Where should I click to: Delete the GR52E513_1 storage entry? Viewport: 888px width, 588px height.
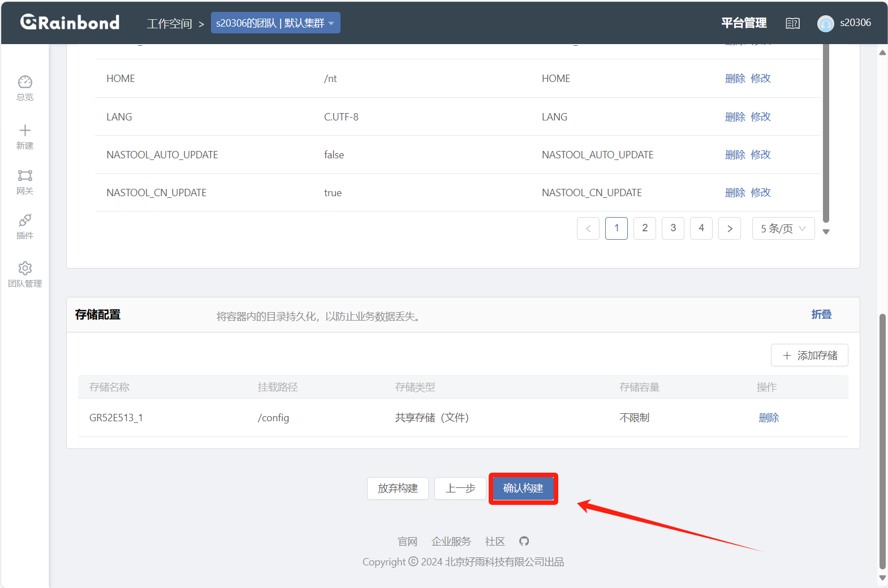(769, 418)
